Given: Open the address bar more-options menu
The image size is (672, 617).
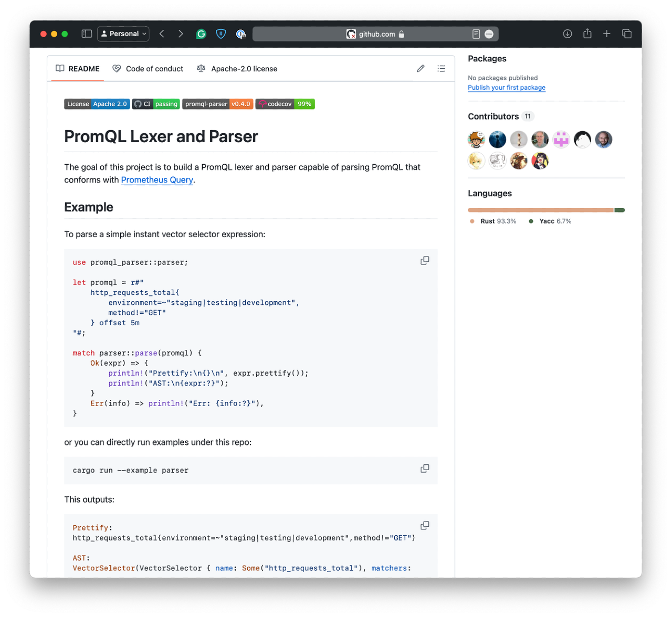Looking at the screenshot, I should tap(489, 34).
